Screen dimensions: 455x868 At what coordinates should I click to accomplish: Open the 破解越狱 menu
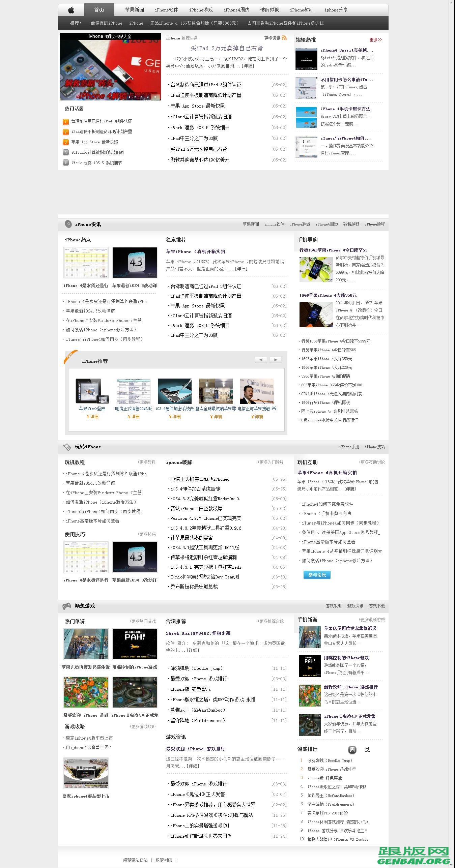pyautogui.click(x=270, y=10)
